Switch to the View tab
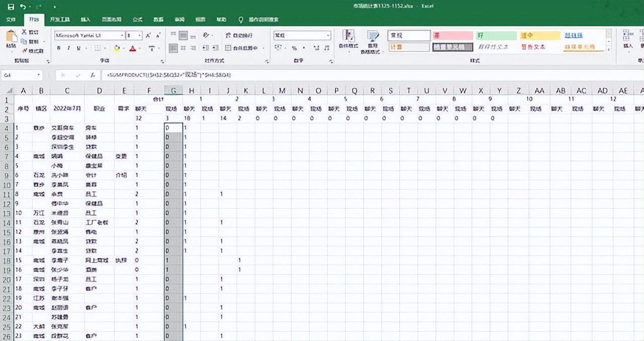The height and width of the screenshot is (341, 644). (200, 20)
